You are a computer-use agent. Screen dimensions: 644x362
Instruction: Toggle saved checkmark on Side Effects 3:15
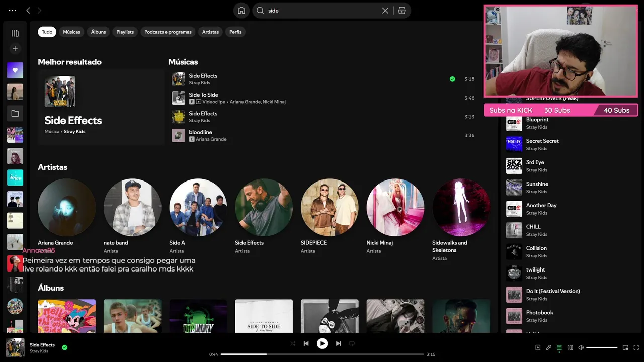[x=452, y=79]
